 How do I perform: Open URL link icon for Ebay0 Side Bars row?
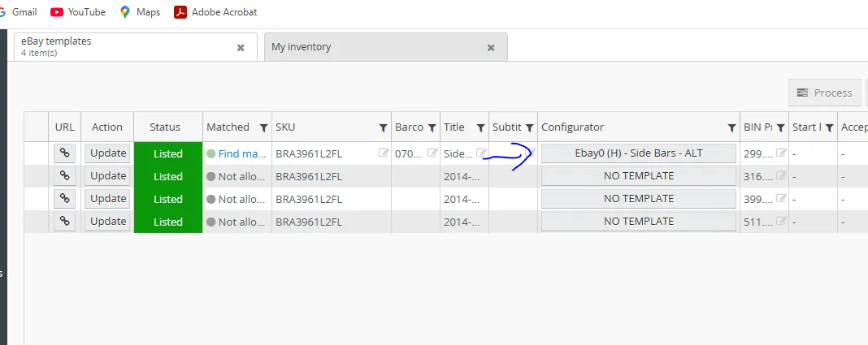pos(65,153)
